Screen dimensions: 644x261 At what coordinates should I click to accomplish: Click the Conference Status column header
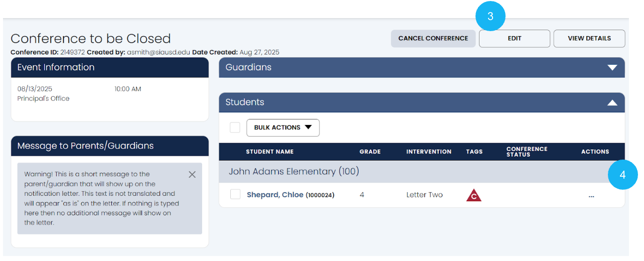(527, 152)
